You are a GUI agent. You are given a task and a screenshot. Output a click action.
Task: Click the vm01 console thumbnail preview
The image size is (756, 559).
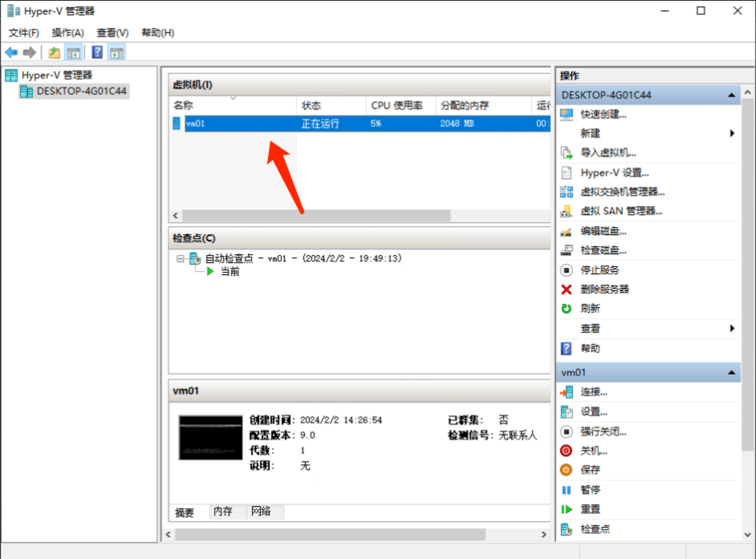(211, 438)
